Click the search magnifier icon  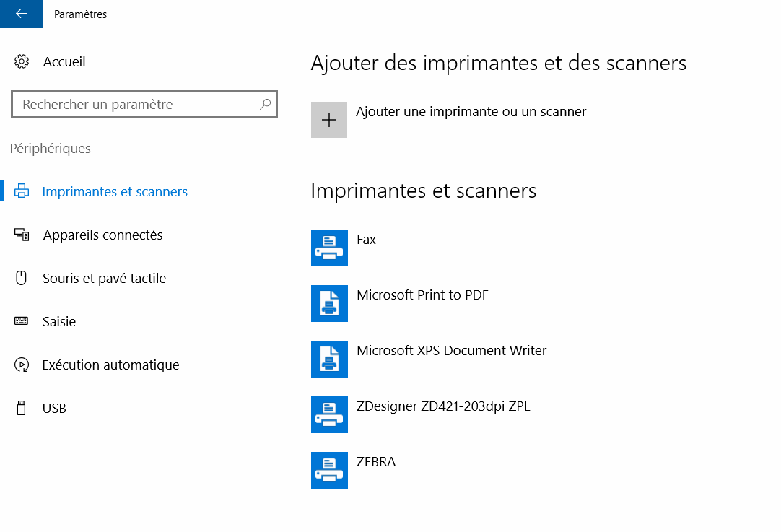point(265,105)
